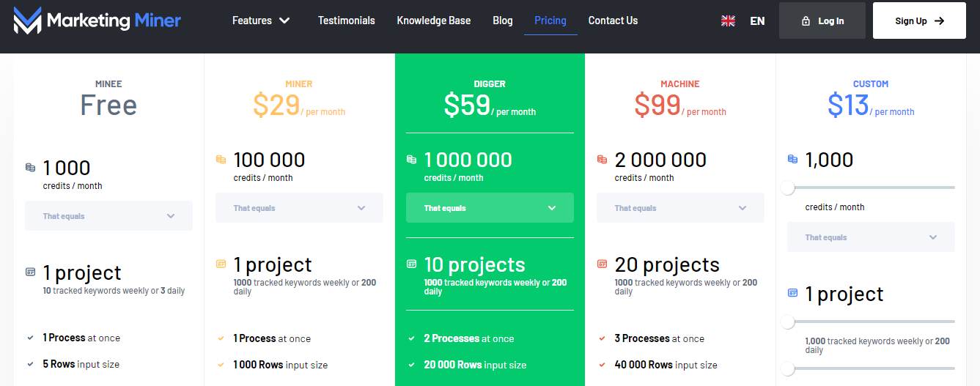Click coins icon beside 1 000 credits

coord(30,167)
